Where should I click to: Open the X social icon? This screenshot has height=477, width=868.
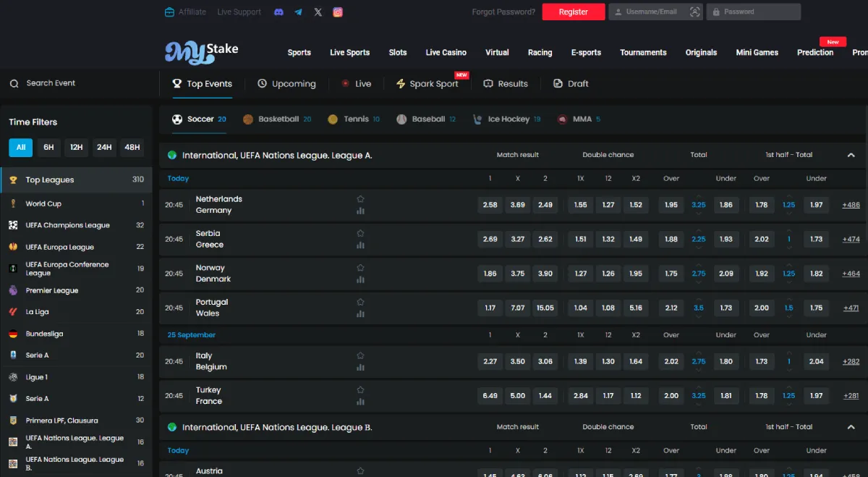tap(318, 12)
